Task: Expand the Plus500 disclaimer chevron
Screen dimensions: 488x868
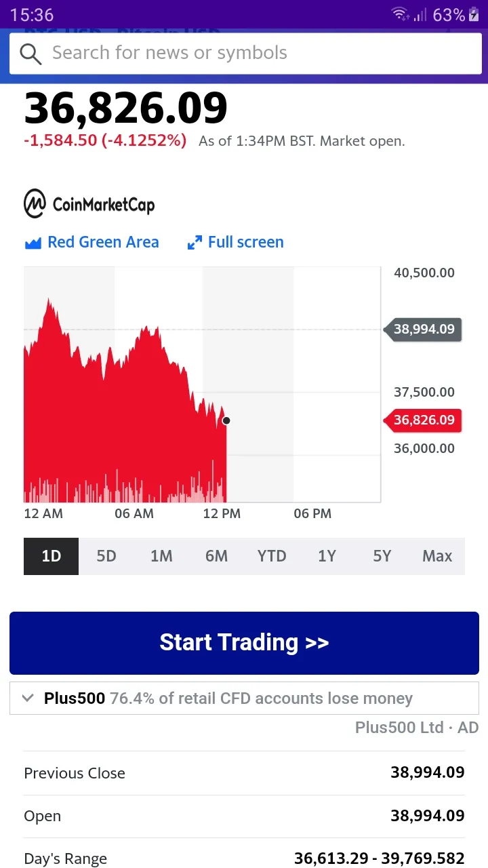Action: pos(28,698)
